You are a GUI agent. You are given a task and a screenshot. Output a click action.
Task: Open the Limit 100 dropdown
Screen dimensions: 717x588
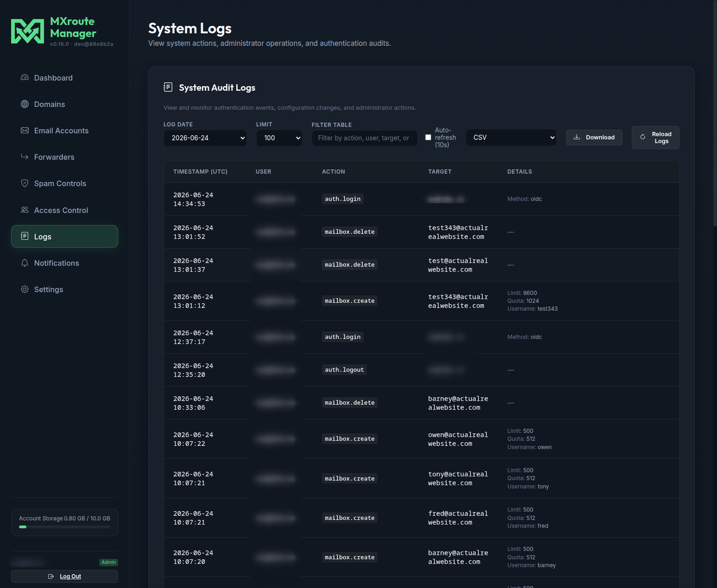(x=279, y=138)
